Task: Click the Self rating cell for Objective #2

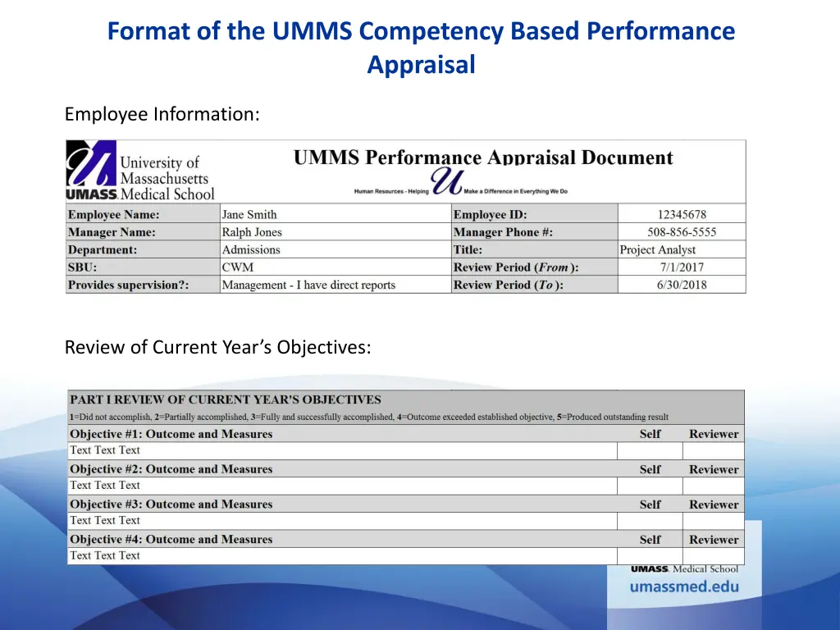Action: (x=650, y=486)
